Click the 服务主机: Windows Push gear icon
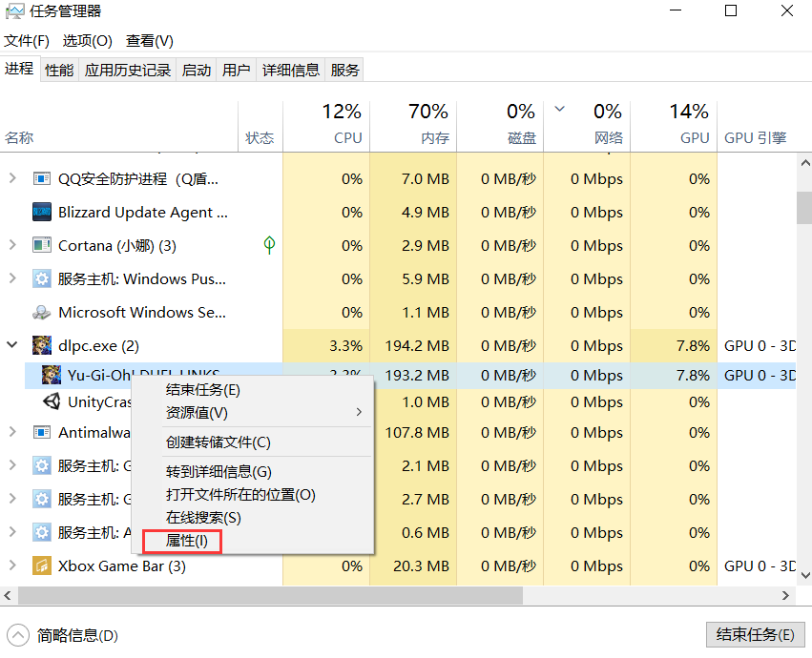This screenshot has height=658, width=812. (41, 279)
